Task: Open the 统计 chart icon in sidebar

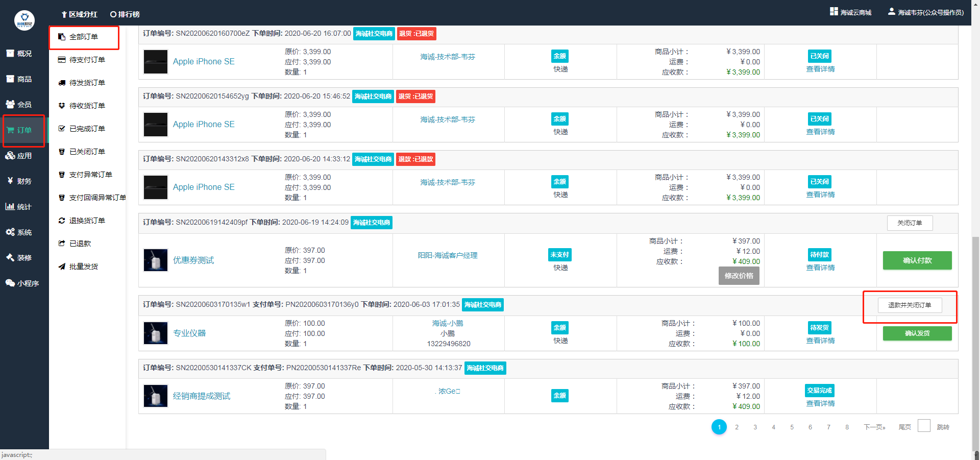Action: tap(10, 206)
